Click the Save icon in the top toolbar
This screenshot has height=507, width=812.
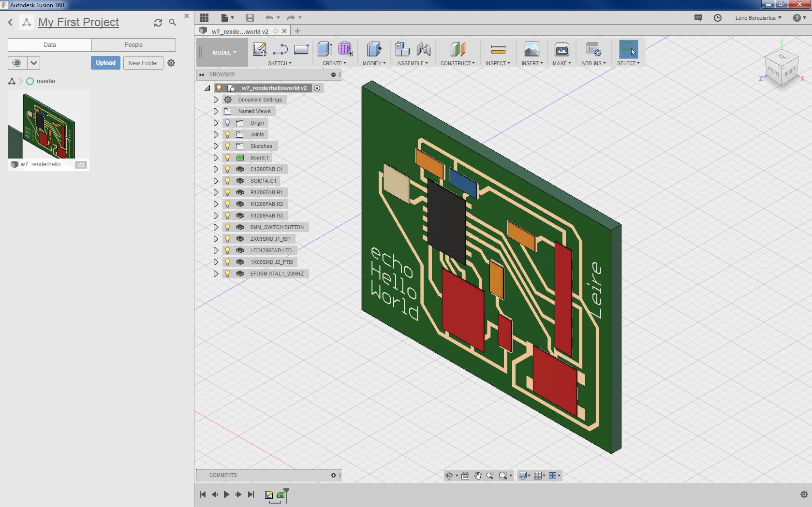point(250,18)
